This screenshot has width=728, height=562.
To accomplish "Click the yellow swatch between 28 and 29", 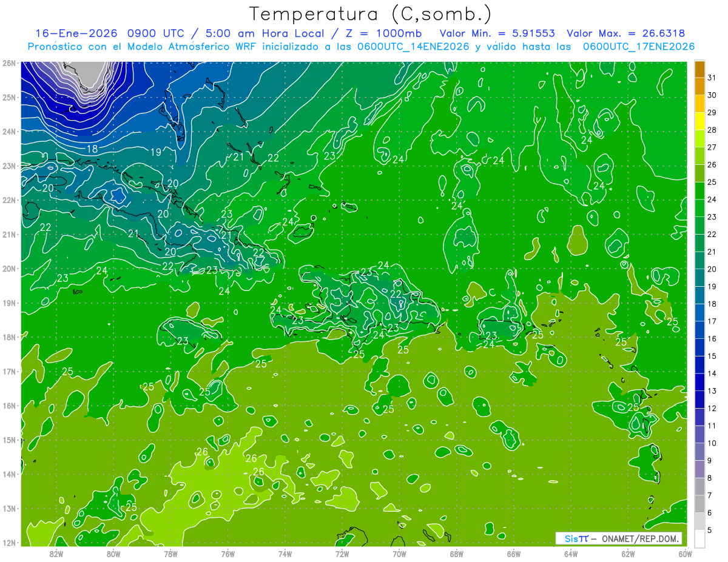I will coord(699,121).
